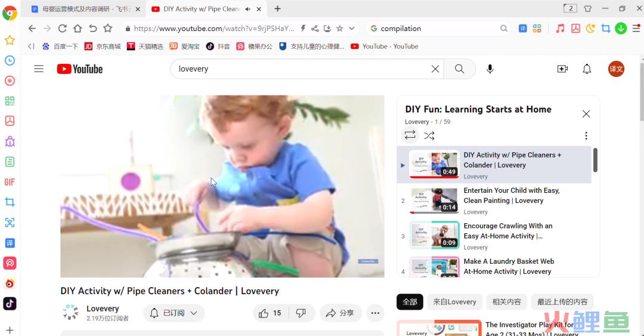Open sidebar history clock
Image resolution: width=644 pixels, height=336 pixels.
click(x=10, y=60)
